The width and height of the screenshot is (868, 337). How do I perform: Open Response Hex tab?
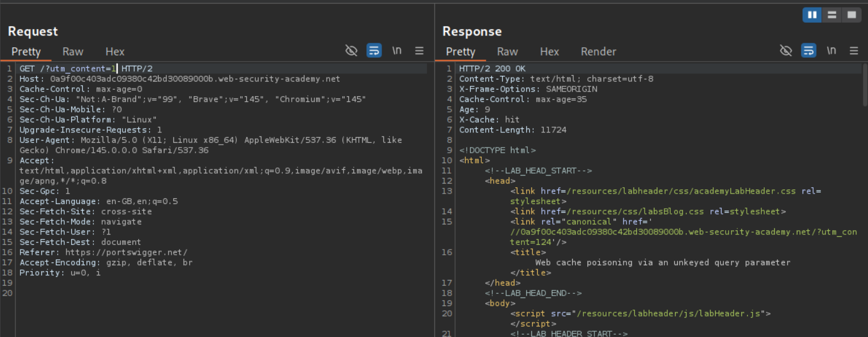point(549,51)
